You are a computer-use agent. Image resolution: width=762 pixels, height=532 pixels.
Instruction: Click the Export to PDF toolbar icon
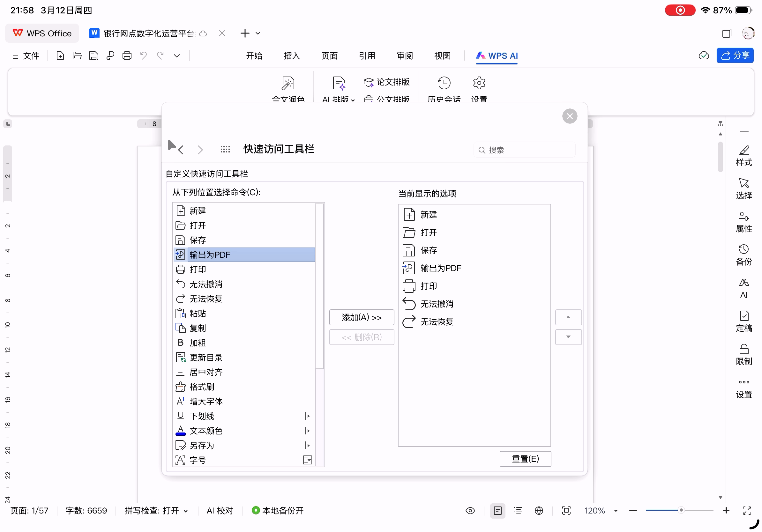[x=110, y=55]
